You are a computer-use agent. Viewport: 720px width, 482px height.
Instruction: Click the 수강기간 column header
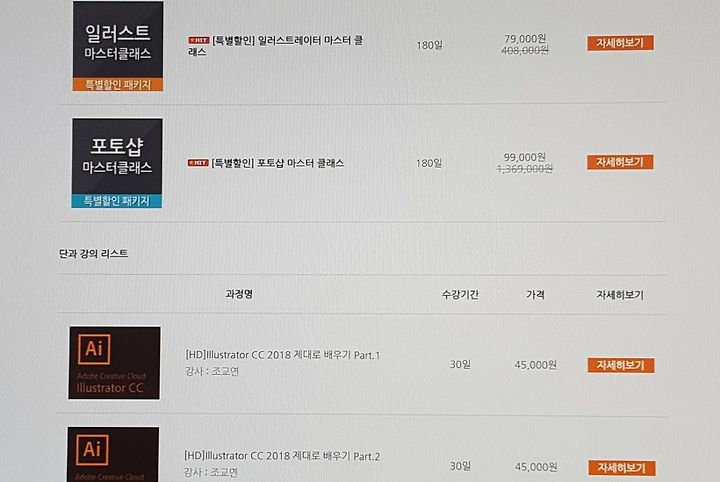(x=460, y=295)
